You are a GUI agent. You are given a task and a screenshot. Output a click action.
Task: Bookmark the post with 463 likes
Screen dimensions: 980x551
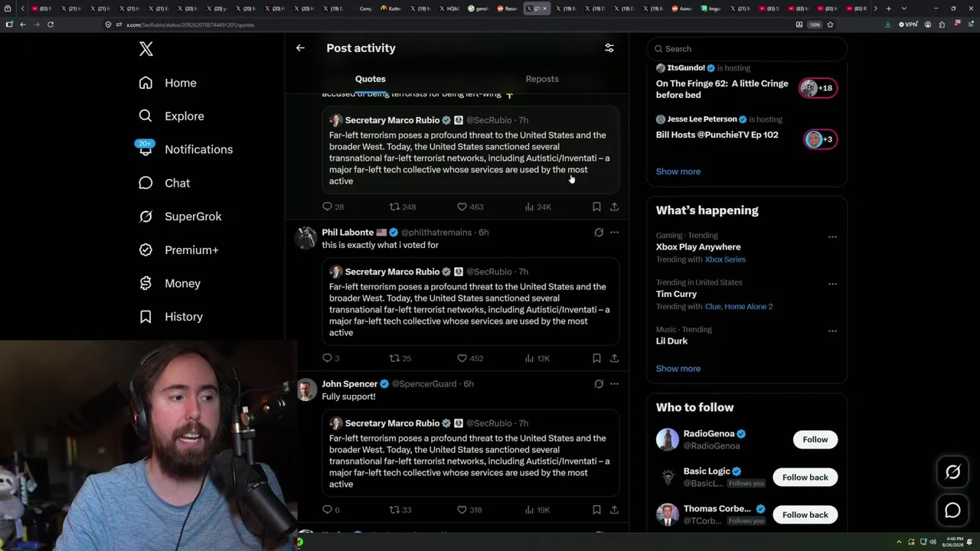coord(596,207)
